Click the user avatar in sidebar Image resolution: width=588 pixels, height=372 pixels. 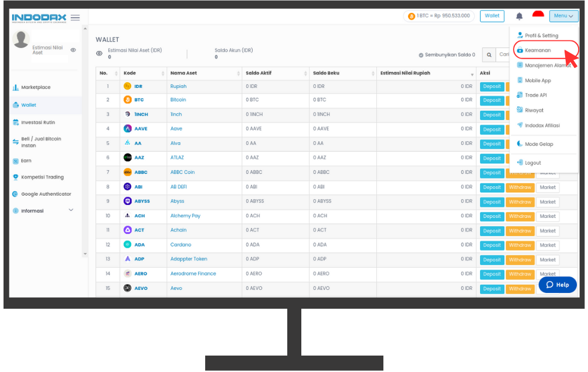(21, 39)
